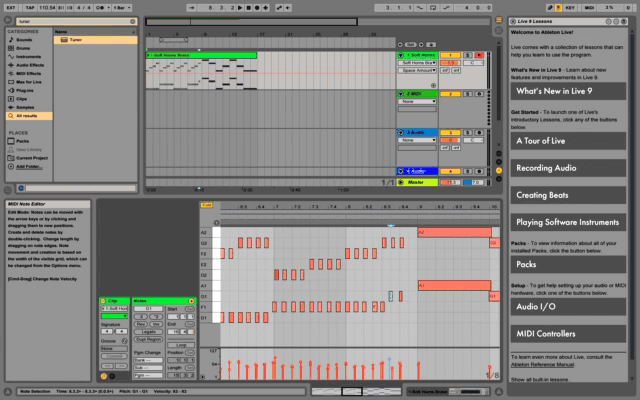Click the Dupl. Region button
The height and width of the screenshot is (400, 640).
pos(148,339)
